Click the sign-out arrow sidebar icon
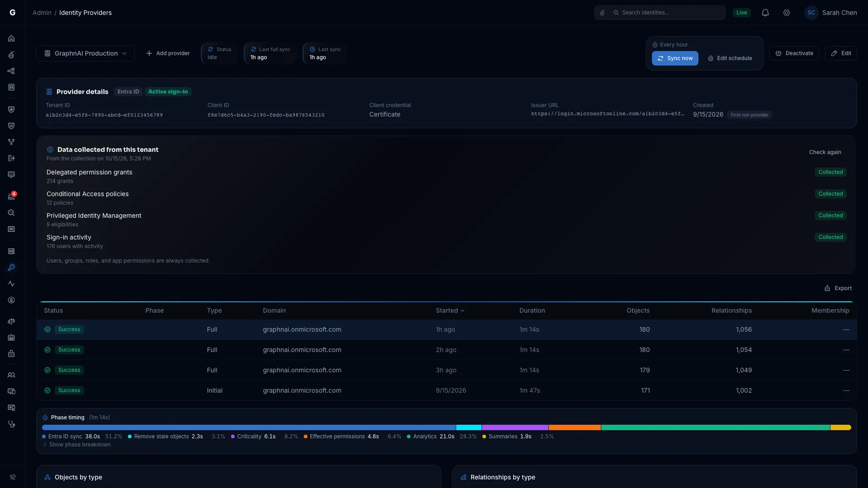The width and height of the screenshot is (868, 488). (11, 158)
